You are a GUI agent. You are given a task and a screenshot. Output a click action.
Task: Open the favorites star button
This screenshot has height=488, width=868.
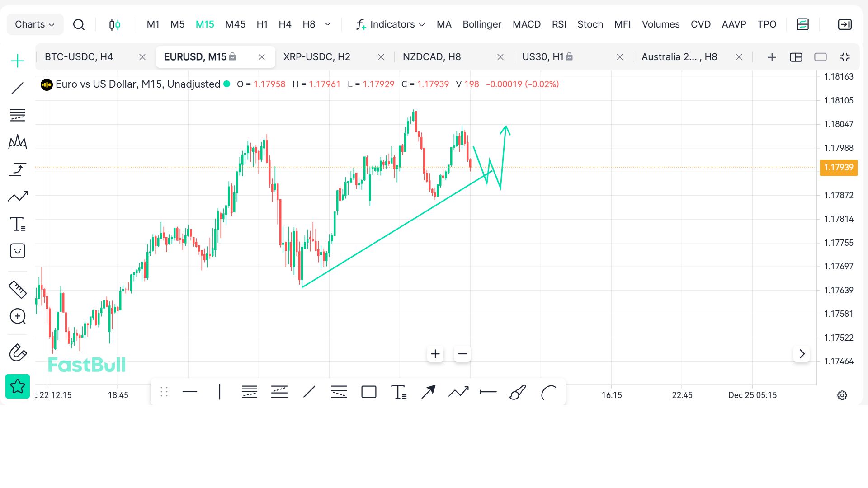pos(18,386)
